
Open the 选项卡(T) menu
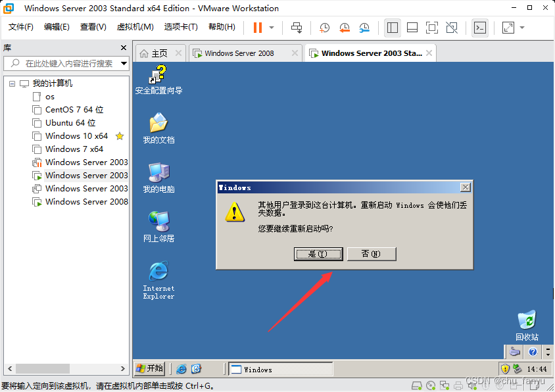[181, 27]
